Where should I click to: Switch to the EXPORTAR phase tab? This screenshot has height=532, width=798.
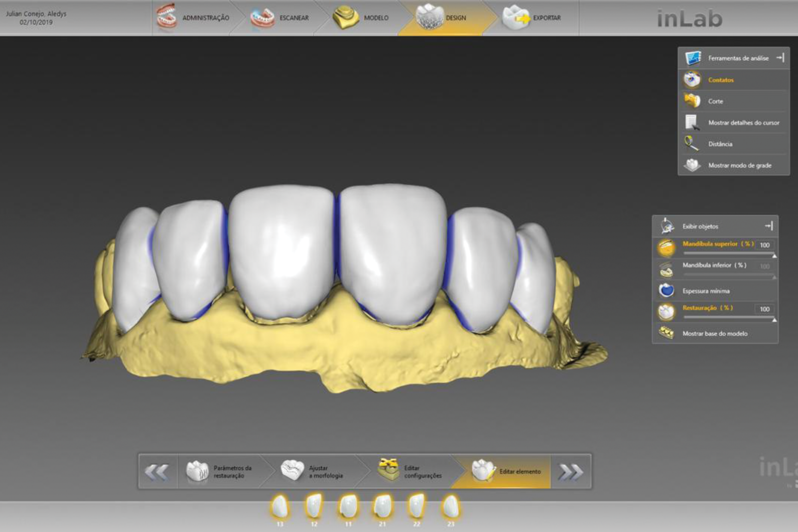pyautogui.click(x=532, y=18)
